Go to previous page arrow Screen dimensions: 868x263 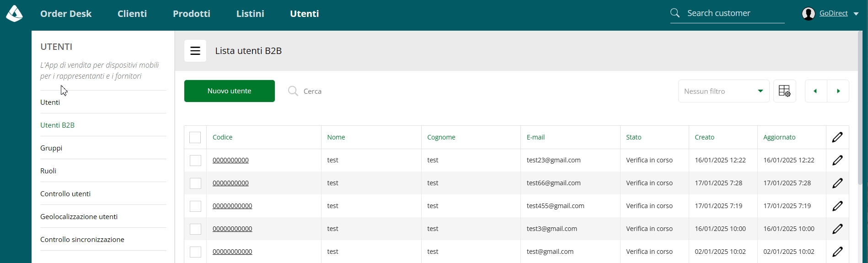pos(815,91)
